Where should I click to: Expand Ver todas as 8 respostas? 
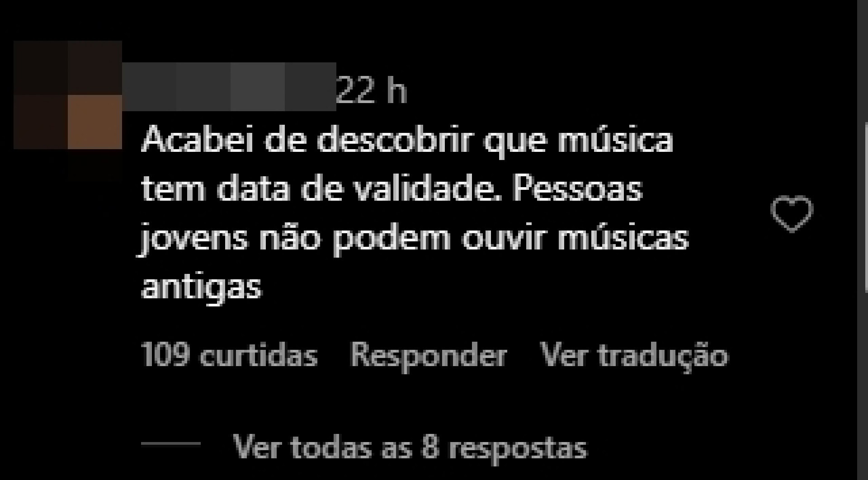point(410,447)
